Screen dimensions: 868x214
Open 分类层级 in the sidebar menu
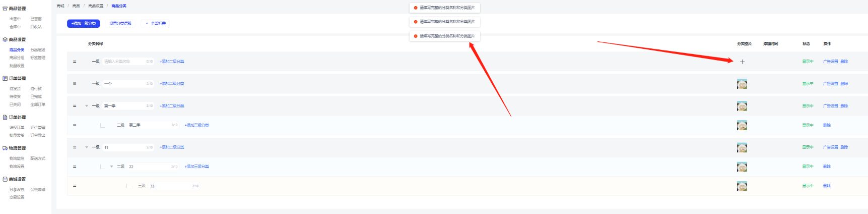[38, 50]
